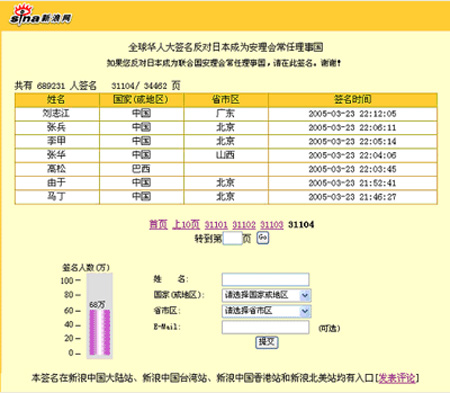Click the 姓名 name input field
This screenshot has height=393, width=450.
(x=266, y=279)
